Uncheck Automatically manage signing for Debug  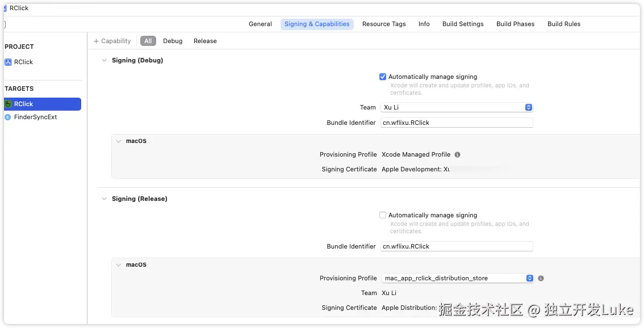tap(383, 77)
